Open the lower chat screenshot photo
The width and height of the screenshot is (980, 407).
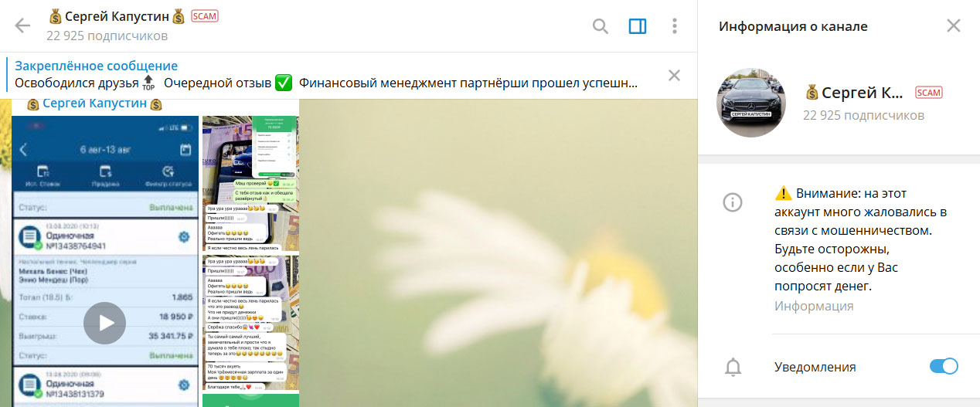pyautogui.click(x=250, y=323)
